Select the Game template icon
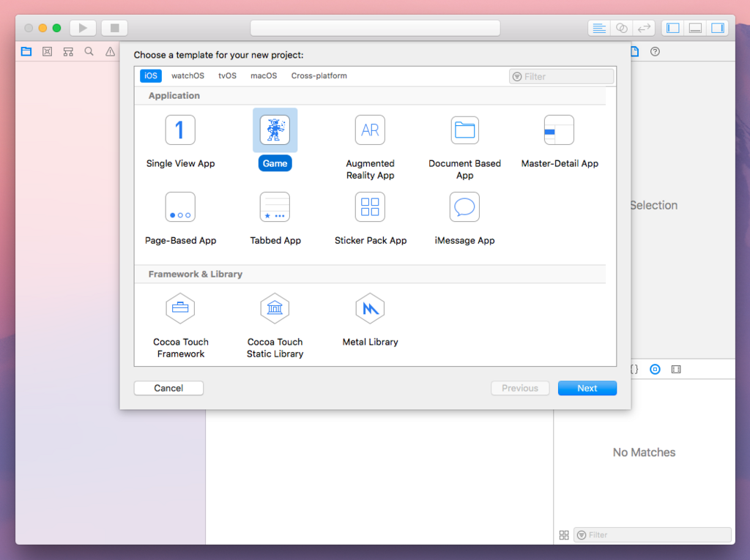Viewport: 750px width, 560px height. pos(275,130)
